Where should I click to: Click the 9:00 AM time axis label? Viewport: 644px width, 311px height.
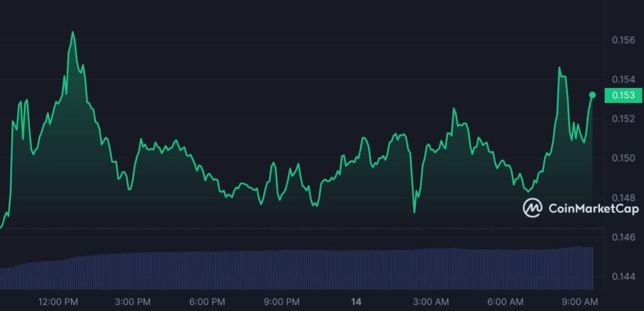[x=579, y=302]
